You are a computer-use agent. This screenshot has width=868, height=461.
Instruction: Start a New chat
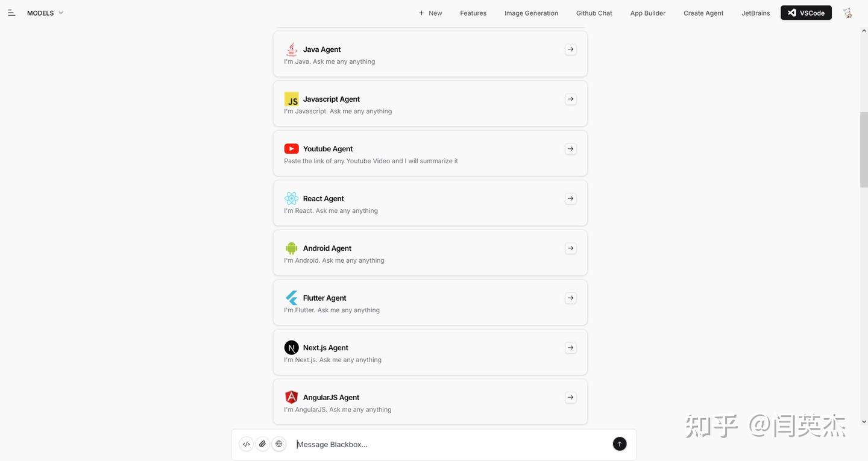click(x=430, y=13)
